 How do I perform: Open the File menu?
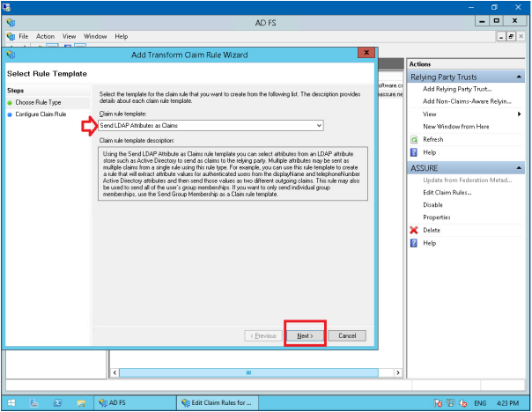click(24, 36)
